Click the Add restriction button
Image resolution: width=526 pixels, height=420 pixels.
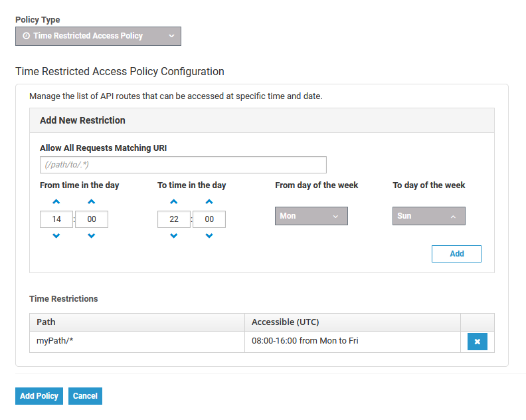pyautogui.click(x=456, y=254)
